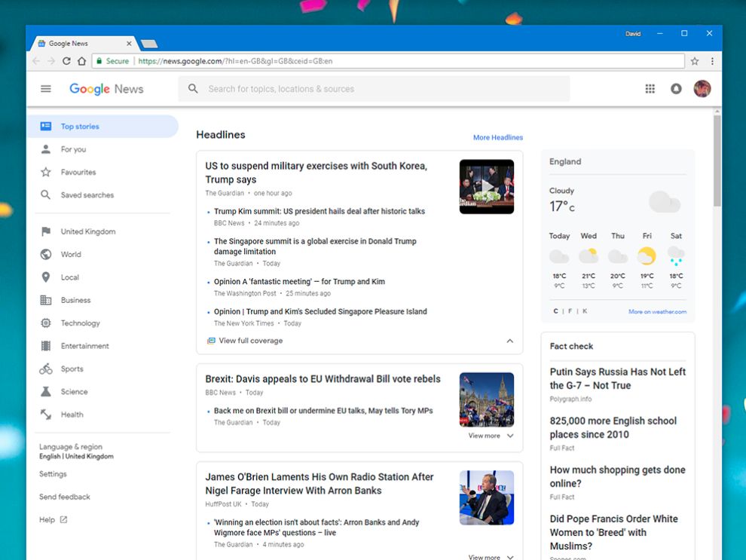Image resolution: width=746 pixels, height=560 pixels.
Task: Click the Health dumbbell icon
Action: [x=46, y=415]
